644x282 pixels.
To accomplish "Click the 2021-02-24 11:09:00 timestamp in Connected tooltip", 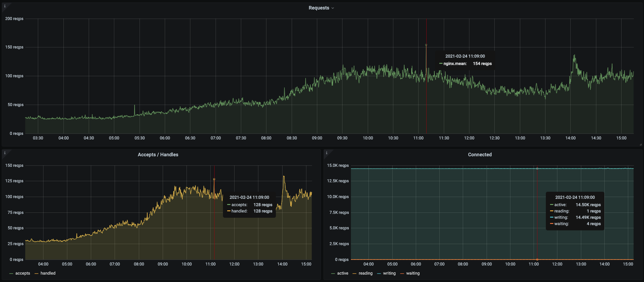I will (x=575, y=197).
